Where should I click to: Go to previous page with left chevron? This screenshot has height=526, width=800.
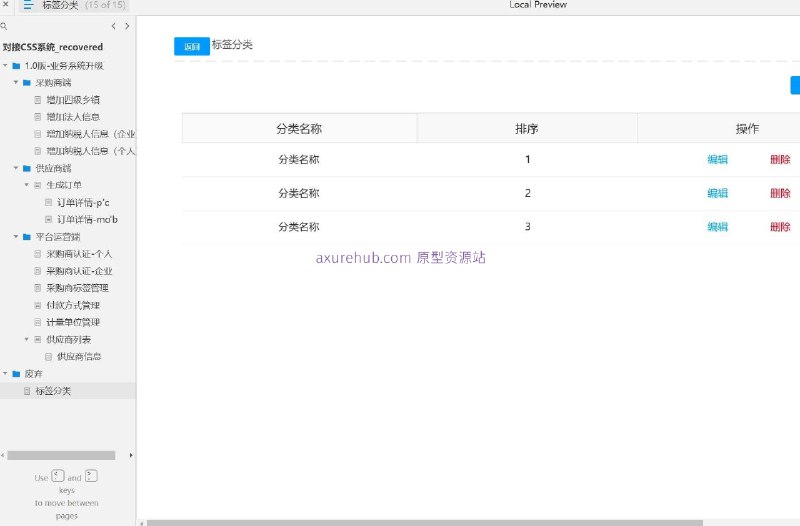[x=113, y=26]
